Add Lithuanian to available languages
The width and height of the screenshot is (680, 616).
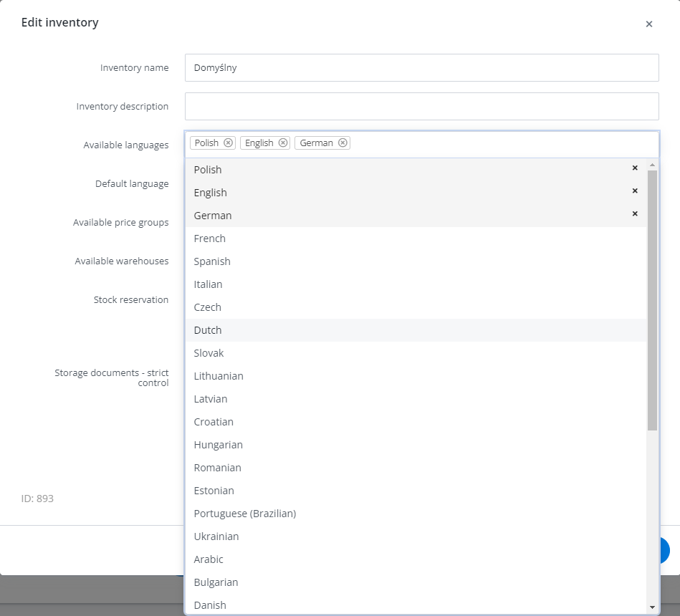416,376
